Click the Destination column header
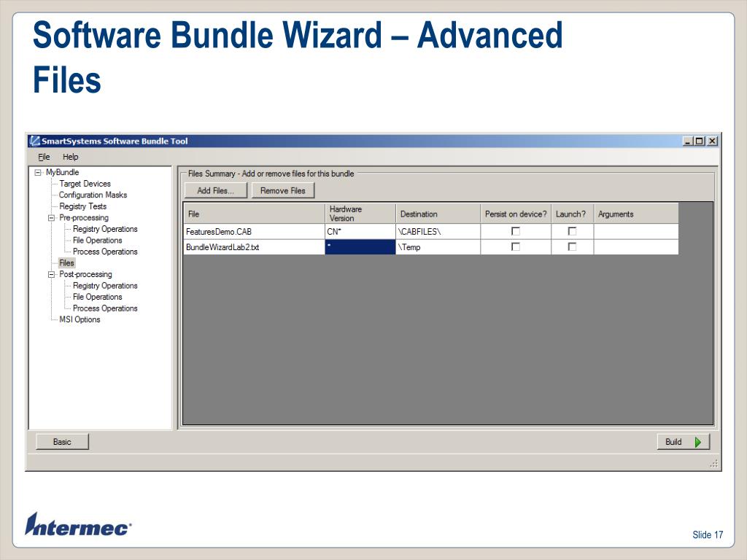The width and height of the screenshot is (747, 560). pos(438,214)
